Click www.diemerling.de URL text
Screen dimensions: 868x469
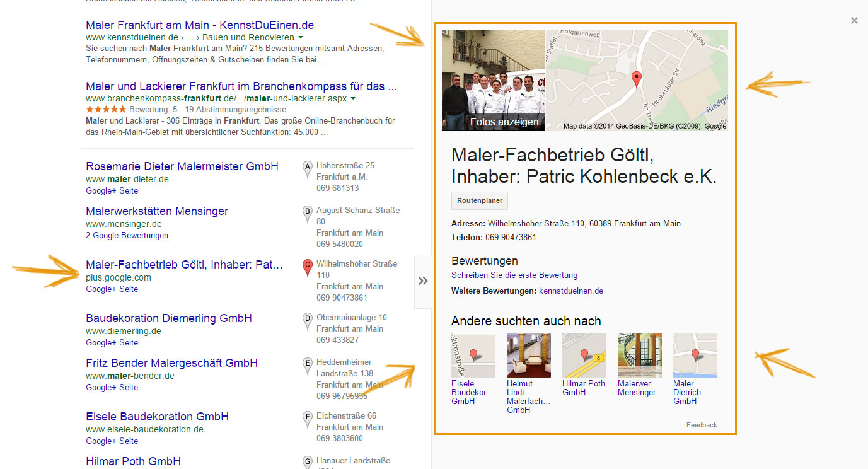click(124, 331)
